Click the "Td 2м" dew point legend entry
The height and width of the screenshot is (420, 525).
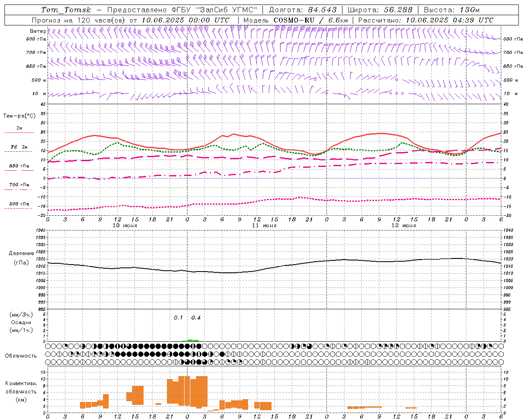click(19, 148)
